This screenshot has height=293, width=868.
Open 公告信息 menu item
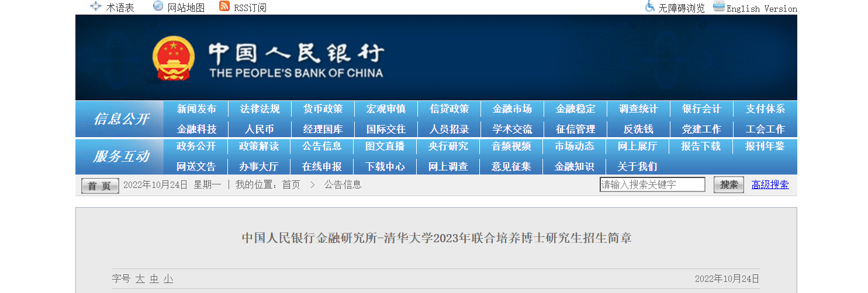(323, 146)
